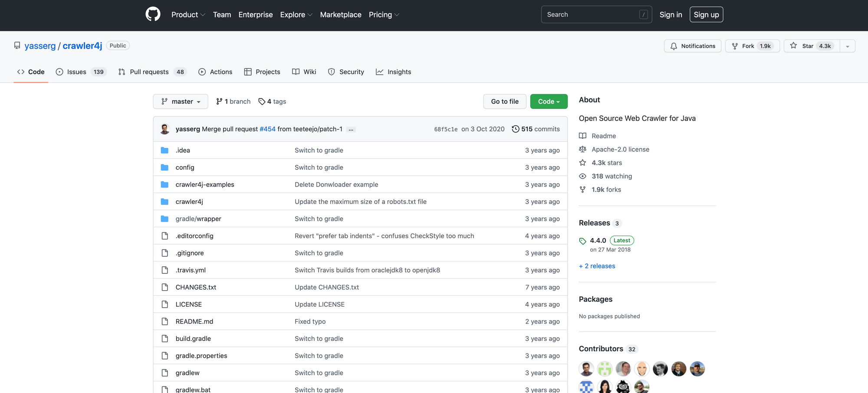This screenshot has height=393, width=868.
Task: Open the Wiki tab
Action: coord(304,72)
